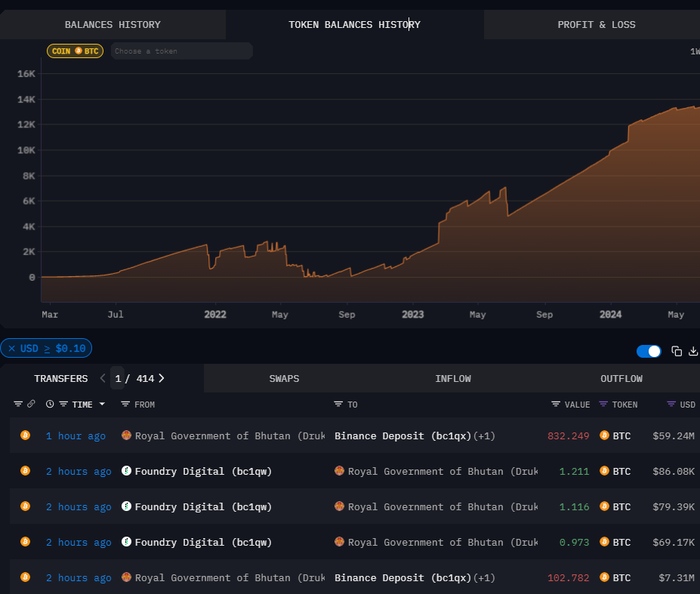This screenshot has height=594, width=700.
Task: Click the link icon in table header
Action: pos(31,405)
